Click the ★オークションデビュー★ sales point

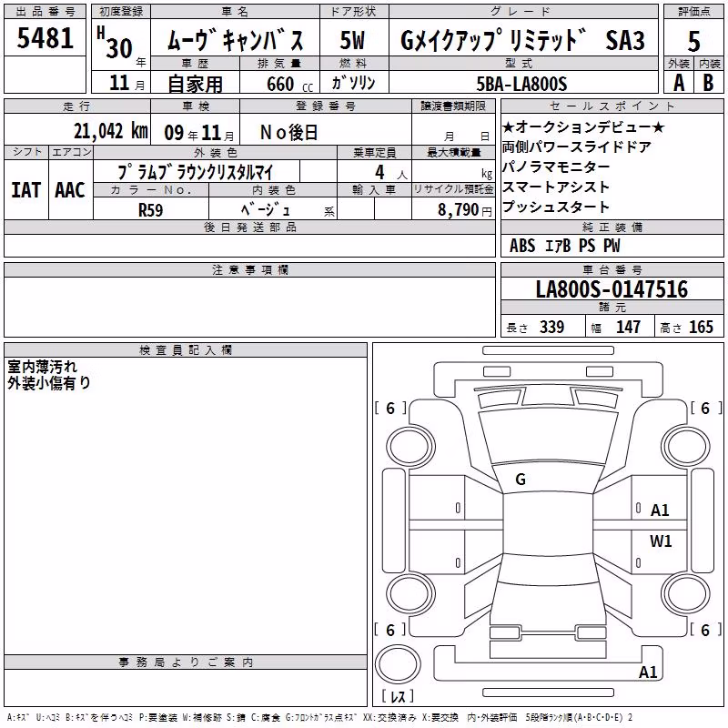(583, 126)
